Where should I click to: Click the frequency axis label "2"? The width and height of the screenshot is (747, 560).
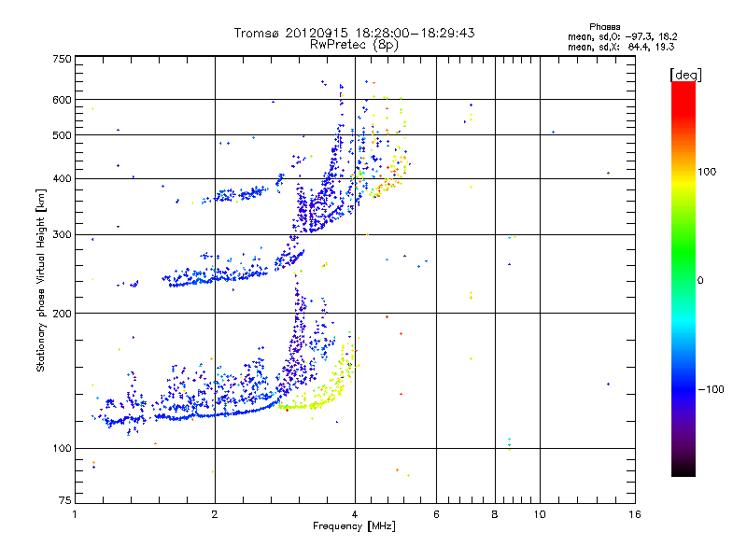pos(215,514)
